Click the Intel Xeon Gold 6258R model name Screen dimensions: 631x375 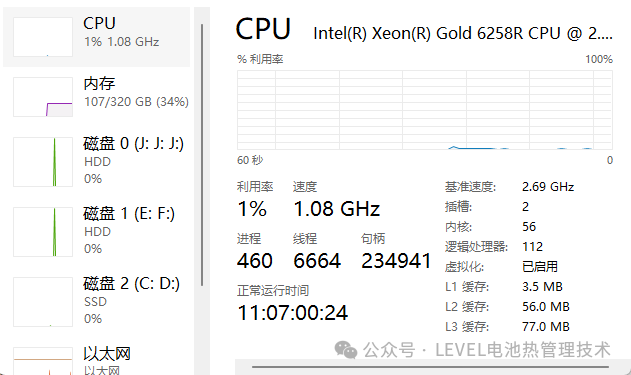pos(463,33)
